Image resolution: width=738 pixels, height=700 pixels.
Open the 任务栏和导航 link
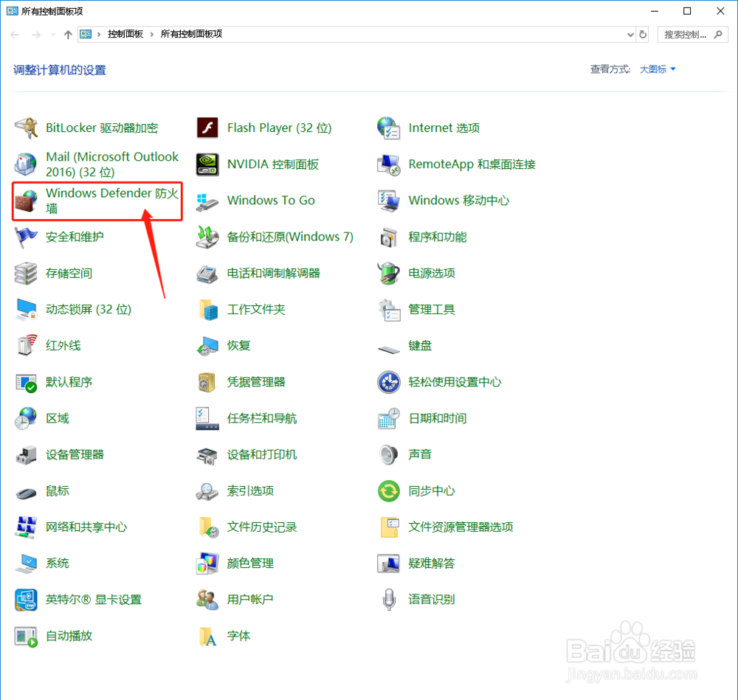pos(262,418)
